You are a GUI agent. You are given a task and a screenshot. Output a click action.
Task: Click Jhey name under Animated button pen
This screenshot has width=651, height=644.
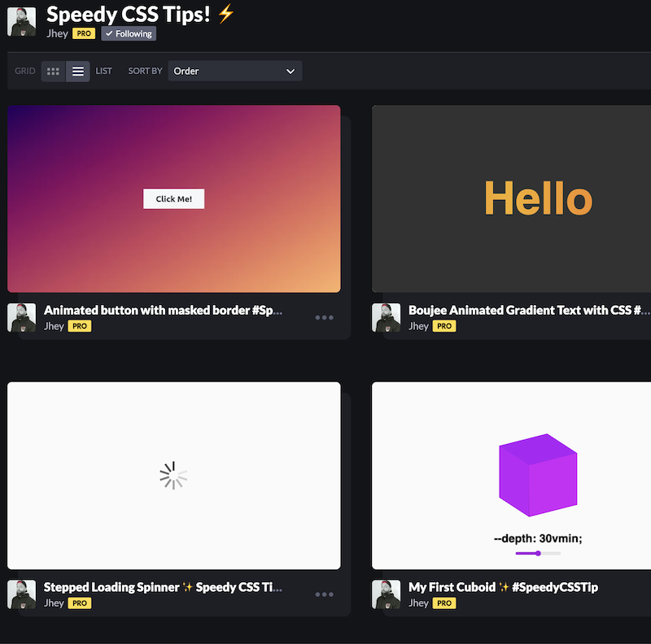pos(54,326)
